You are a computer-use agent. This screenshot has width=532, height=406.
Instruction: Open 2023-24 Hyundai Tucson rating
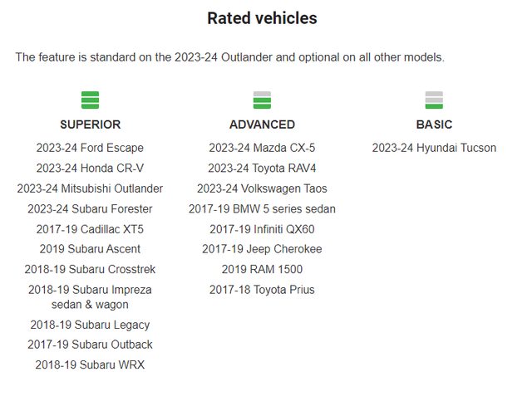pos(434,148)
